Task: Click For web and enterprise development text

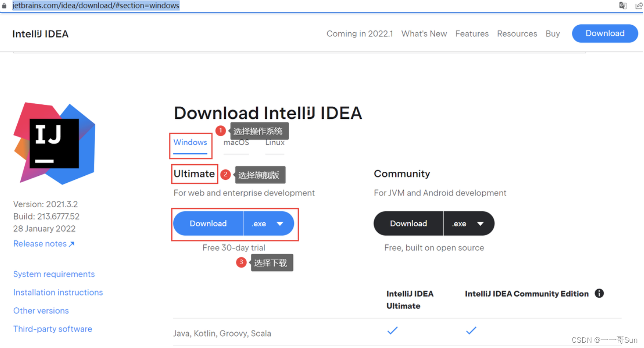Action: [244, 193]
